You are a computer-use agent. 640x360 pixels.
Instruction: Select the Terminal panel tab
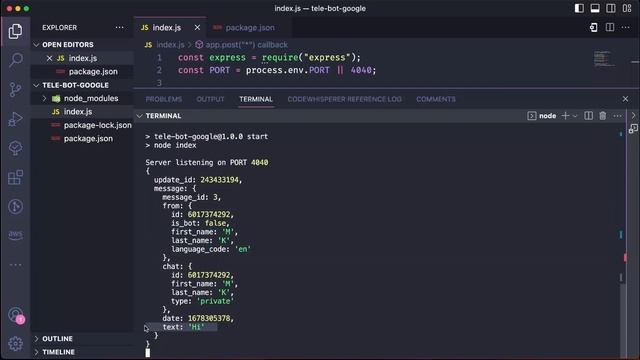pos(256,99)
